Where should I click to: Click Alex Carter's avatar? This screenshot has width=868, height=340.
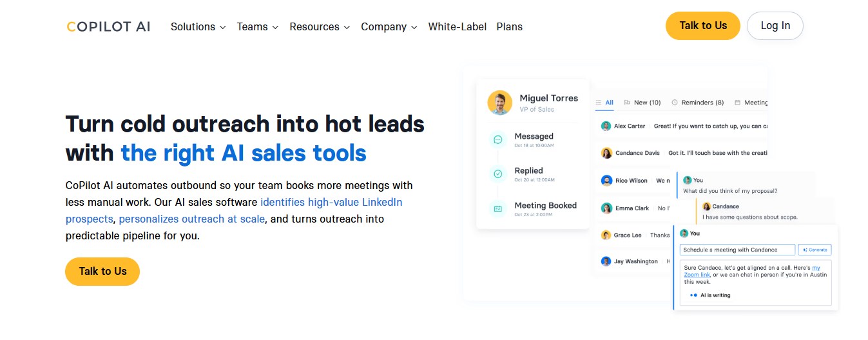606,126
